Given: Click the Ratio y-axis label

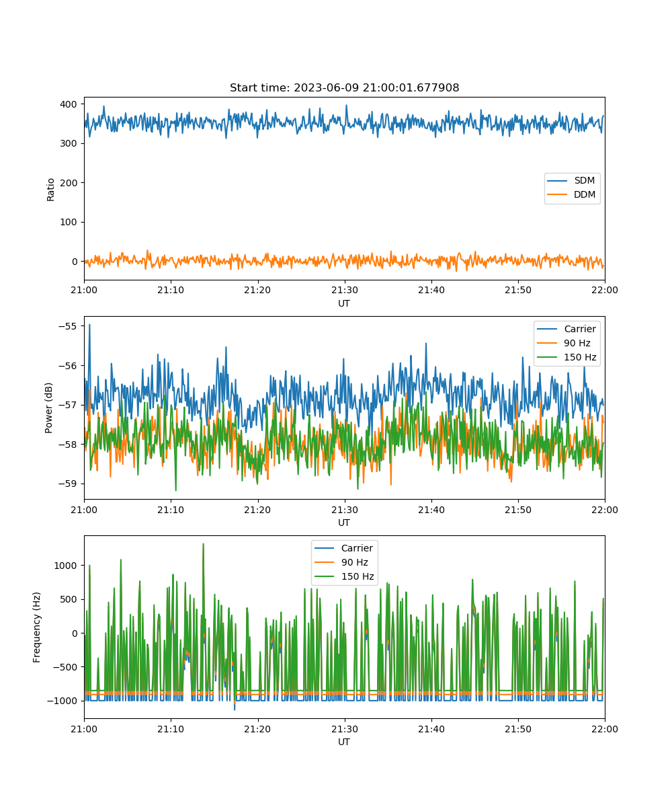Looking at the screenshot, I should click(x=50, y=188).
